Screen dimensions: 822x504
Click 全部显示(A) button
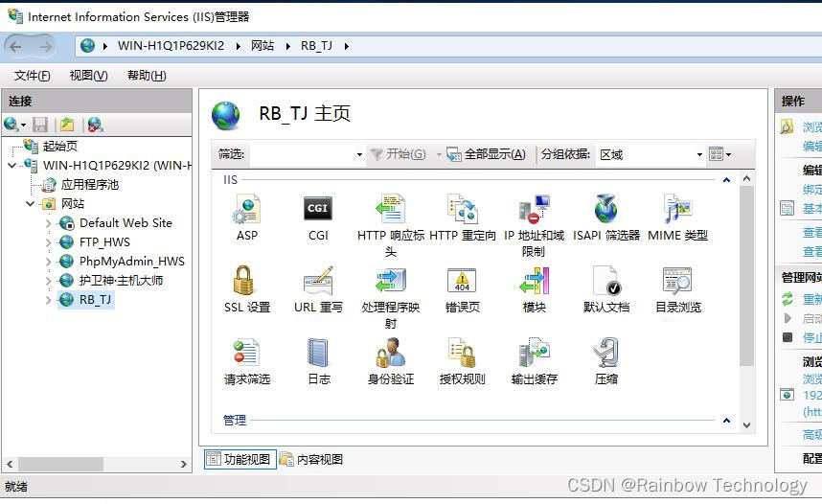[486, 154]
